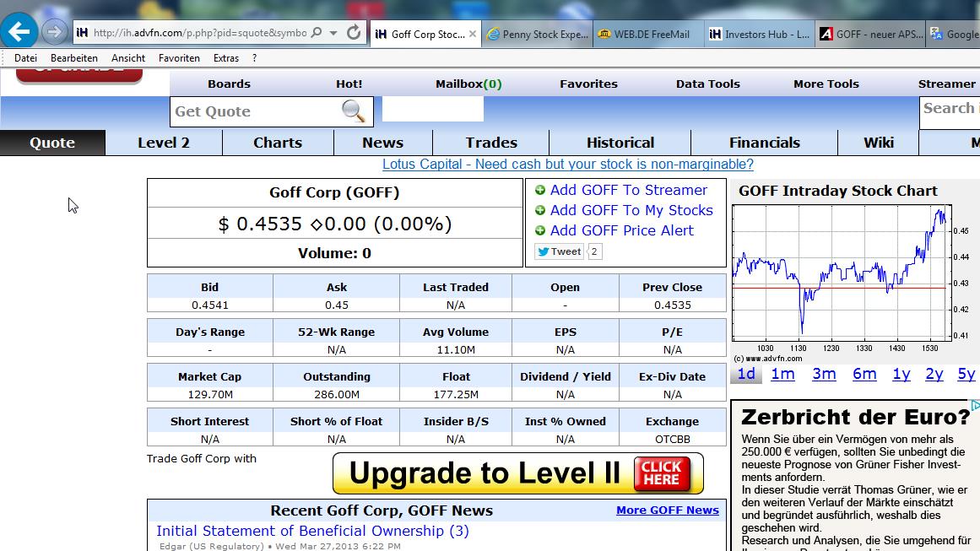The image size is (980, 551).
Task: Open the Lotus Capital ad link
Action: pyautogui.click(x=567, y=165)
